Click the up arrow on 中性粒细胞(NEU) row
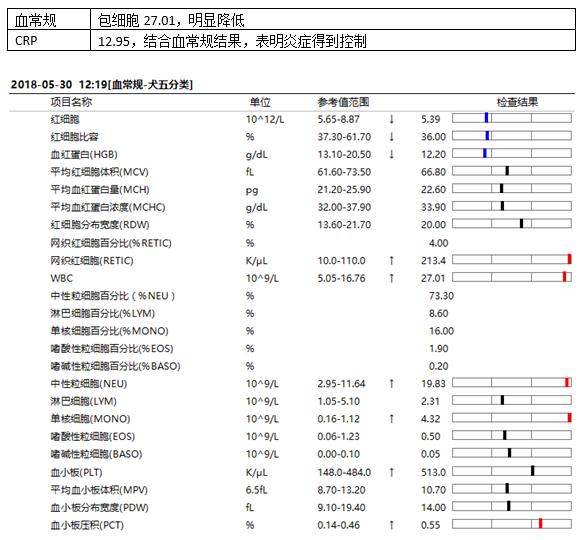The height and width of the screenshot is (540, 585). click(x=391, y=384)
